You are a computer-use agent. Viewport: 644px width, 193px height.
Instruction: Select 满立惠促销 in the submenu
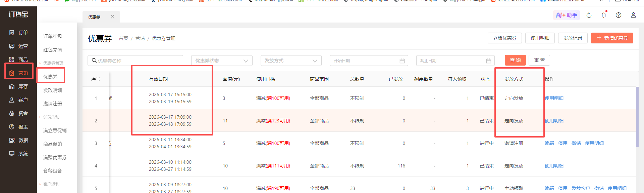[55, 130]
